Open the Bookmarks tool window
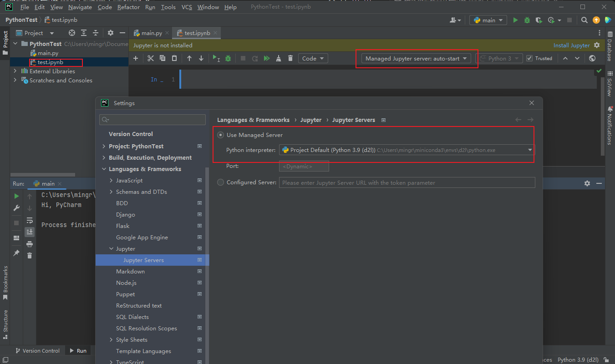Viewport: 615px width, 364px height. tap(5, 283)
